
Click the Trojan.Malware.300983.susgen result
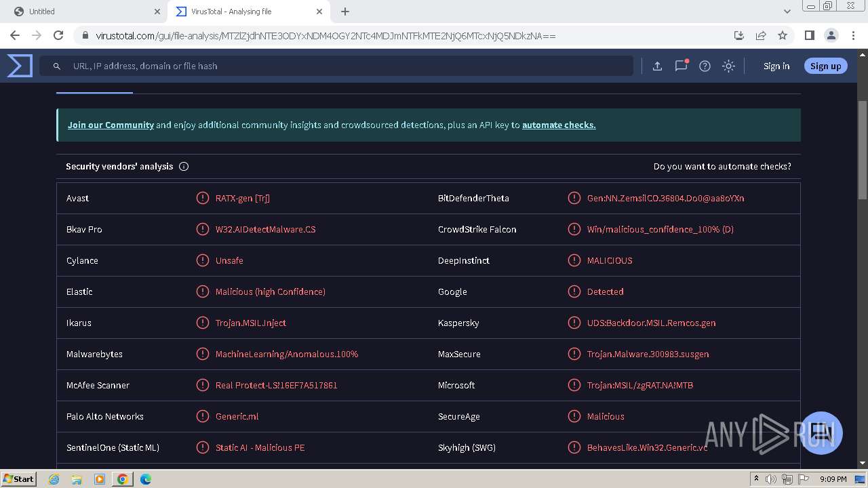coord(648,354)
